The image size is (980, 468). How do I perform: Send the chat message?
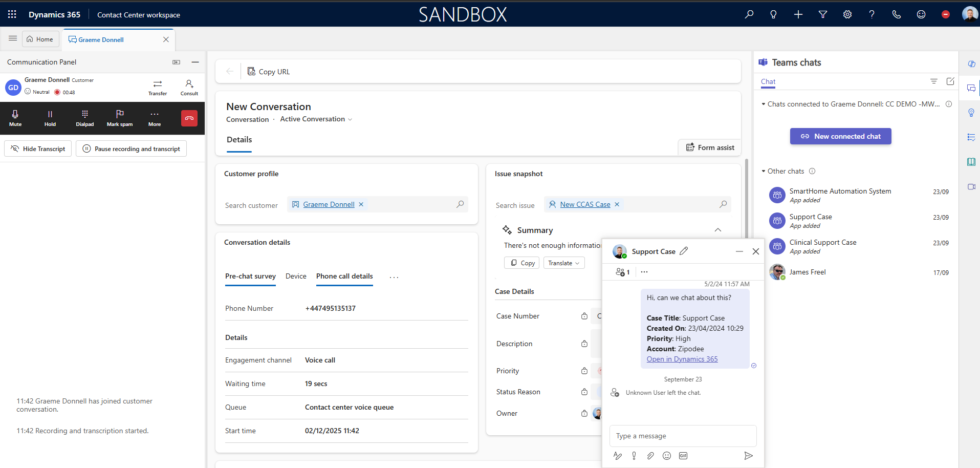point(748,456)
